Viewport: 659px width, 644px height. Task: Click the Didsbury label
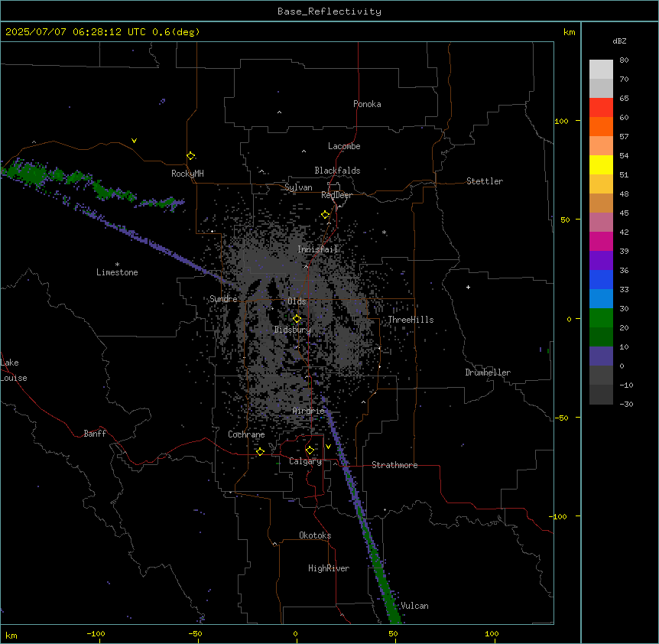click(x=293, y=330)
